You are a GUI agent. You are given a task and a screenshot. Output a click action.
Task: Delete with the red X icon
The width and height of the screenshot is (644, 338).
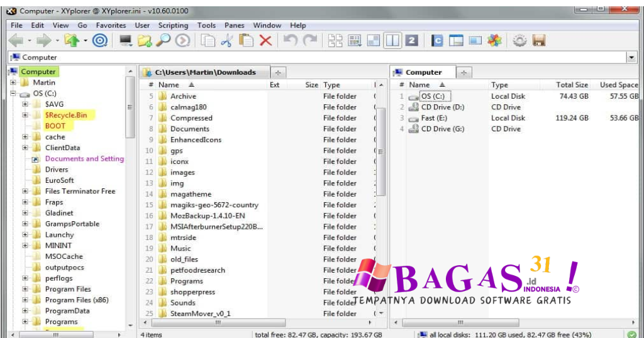(x=266, y=41)
